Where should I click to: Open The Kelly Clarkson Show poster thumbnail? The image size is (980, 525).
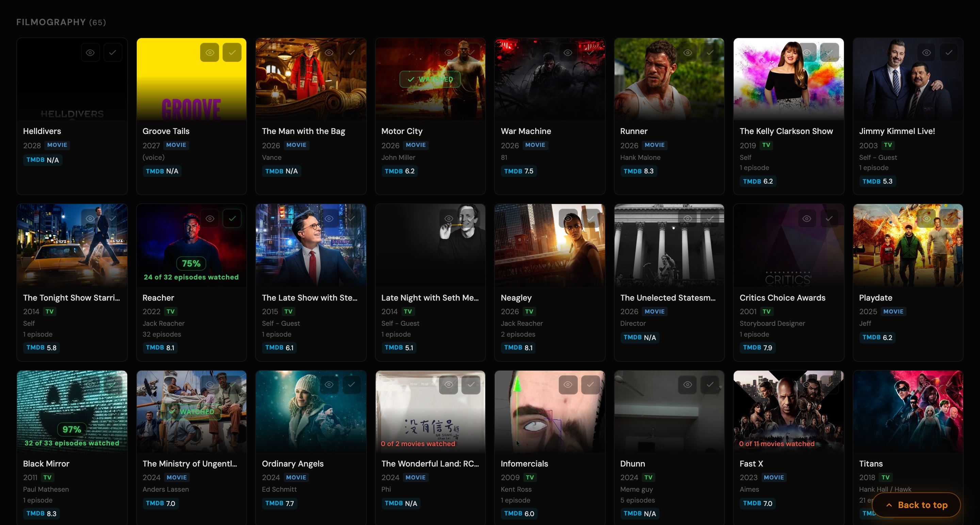click(789, 79)
